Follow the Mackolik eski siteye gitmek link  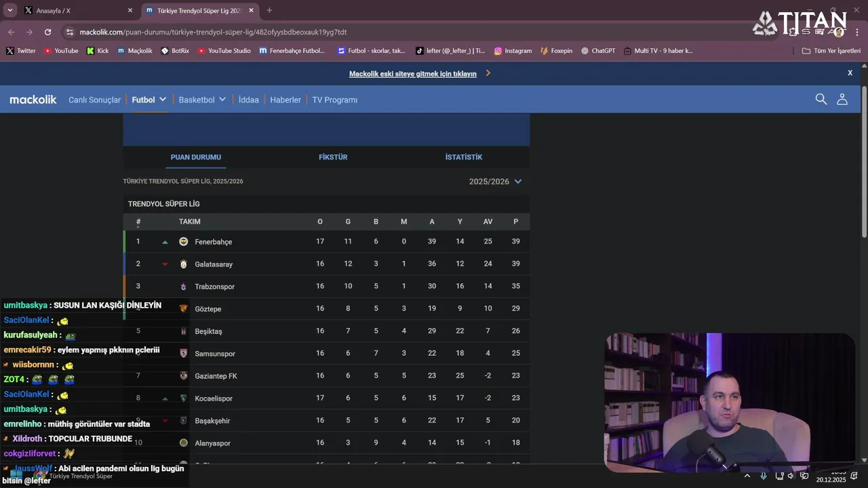[413, 74]
